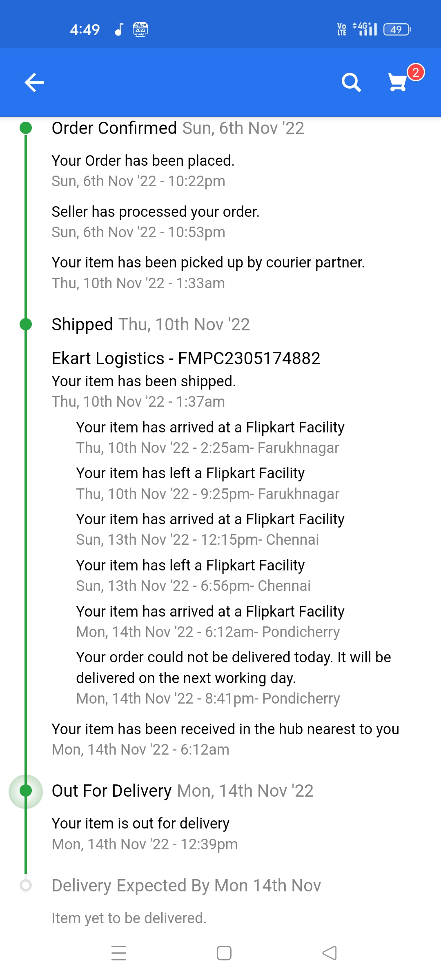Tap the Out For Delivery heading
Image resolution: width=441 pixels, height=980 pixels.
111,791
